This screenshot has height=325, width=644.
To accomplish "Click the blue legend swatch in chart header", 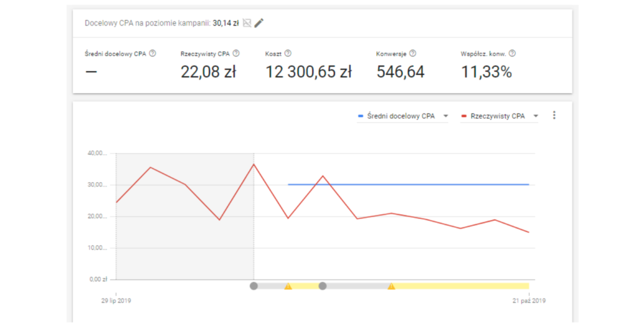I will (361, 116).
